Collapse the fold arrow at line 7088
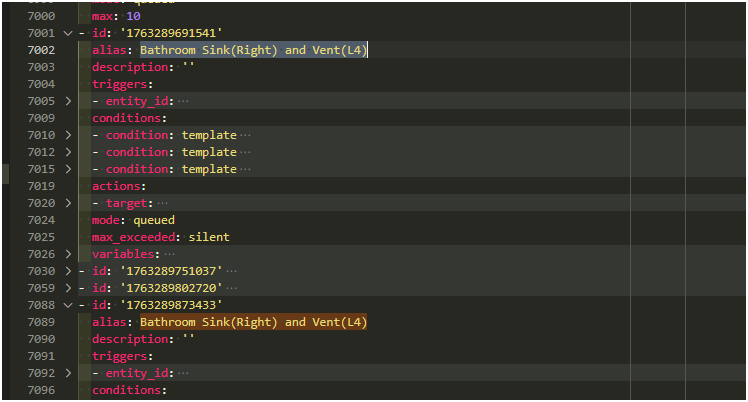Screen dimensions: 748x402 [x=68, y=305]
